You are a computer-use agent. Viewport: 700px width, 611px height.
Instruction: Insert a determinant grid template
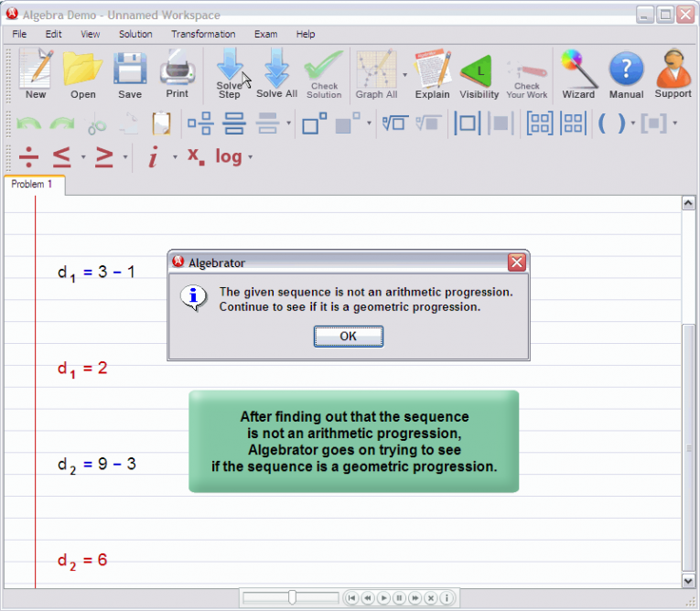click(x=573, y=123)
